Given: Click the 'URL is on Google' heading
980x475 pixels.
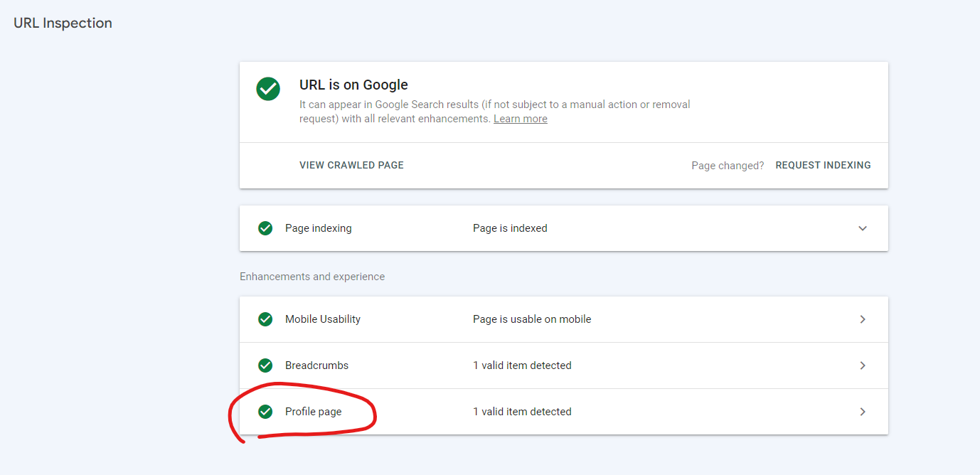Looking at the screenshot, I should (x=353, y=85).
